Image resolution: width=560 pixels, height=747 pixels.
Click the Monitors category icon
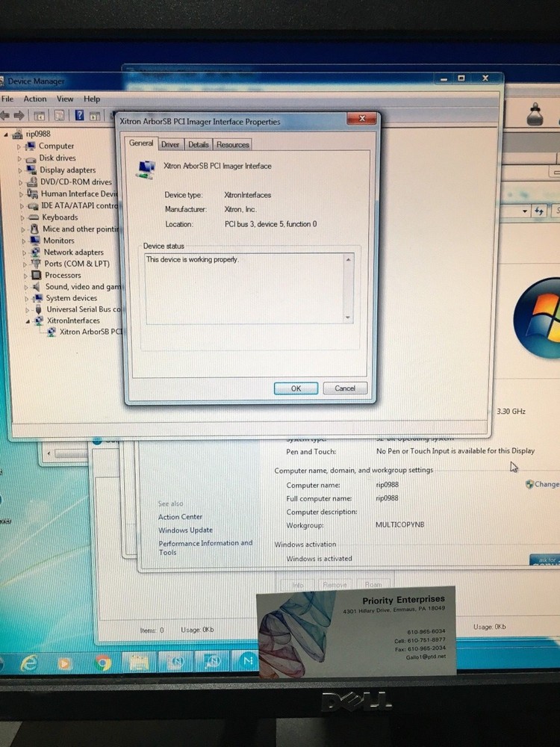click(35, 241)
